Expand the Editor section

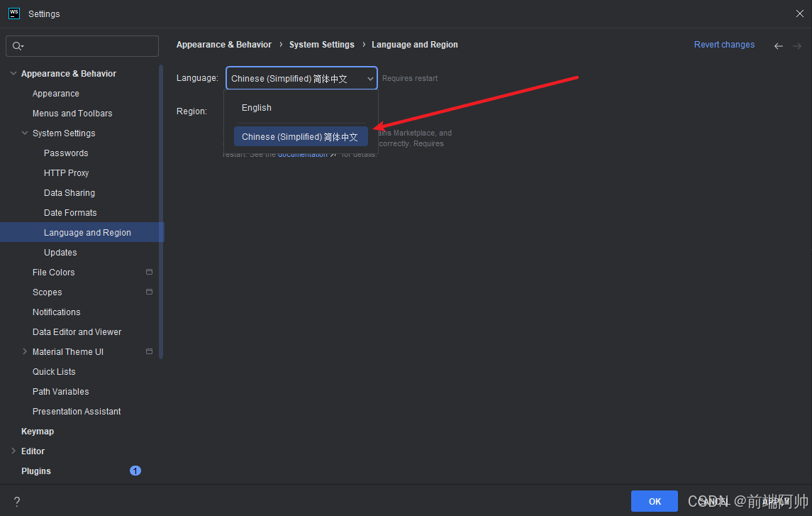click(x=13, y=451)
